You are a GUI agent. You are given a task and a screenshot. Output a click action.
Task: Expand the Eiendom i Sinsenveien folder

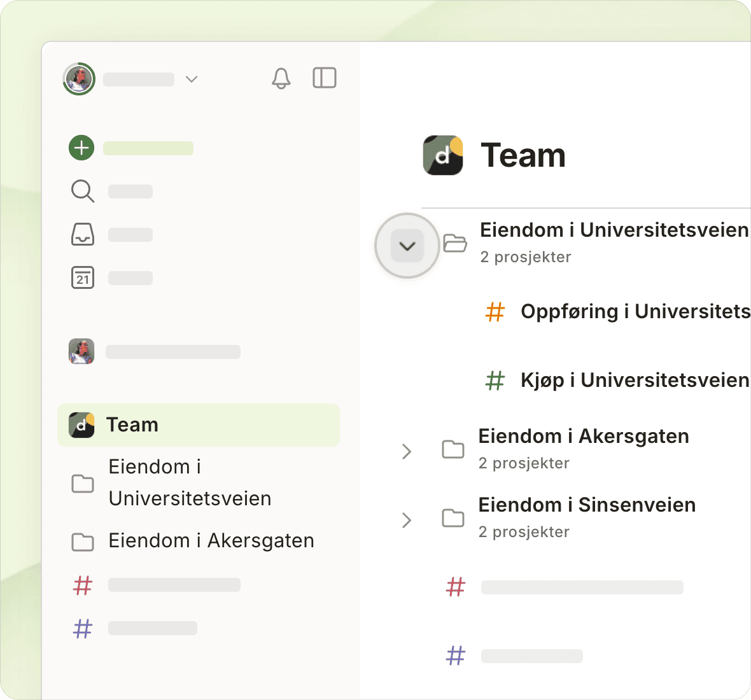tap(407, 521)
